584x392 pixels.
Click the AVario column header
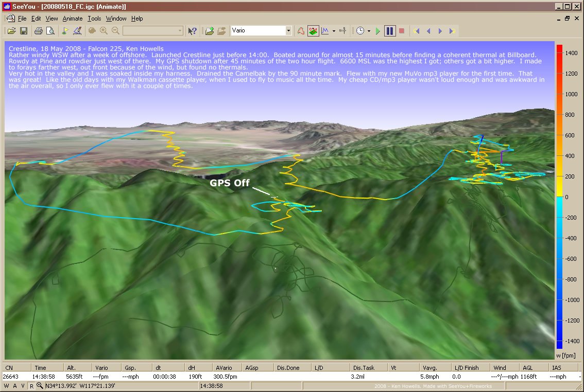point(223,368)
